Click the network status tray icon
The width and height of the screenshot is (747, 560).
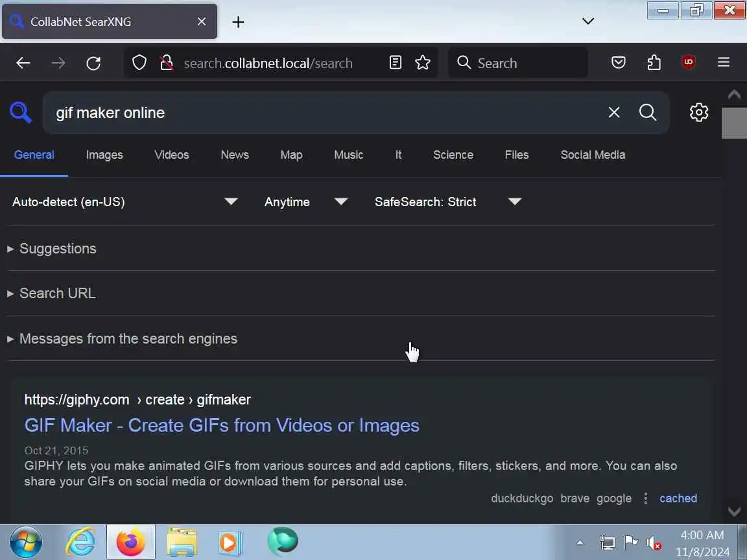[608, 543]
